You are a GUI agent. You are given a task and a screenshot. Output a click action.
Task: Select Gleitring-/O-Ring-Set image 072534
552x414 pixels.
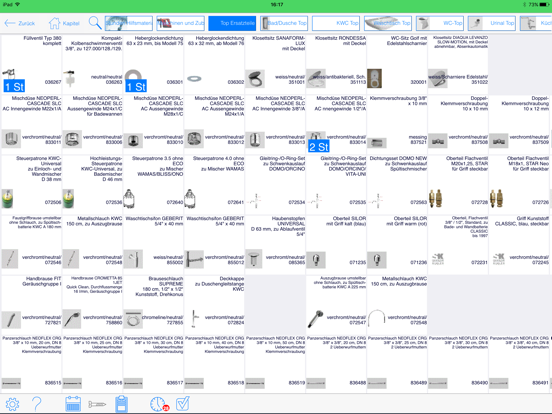pos(256,201)
